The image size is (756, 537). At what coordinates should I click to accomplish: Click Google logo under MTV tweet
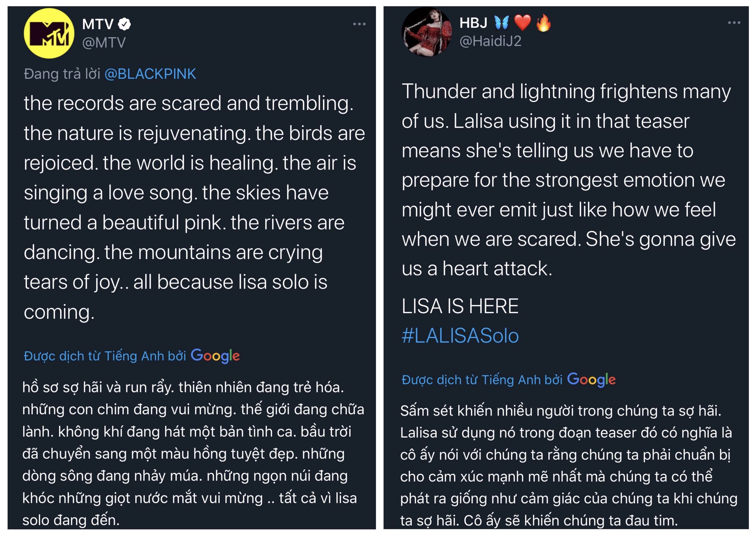click(215, 356)
